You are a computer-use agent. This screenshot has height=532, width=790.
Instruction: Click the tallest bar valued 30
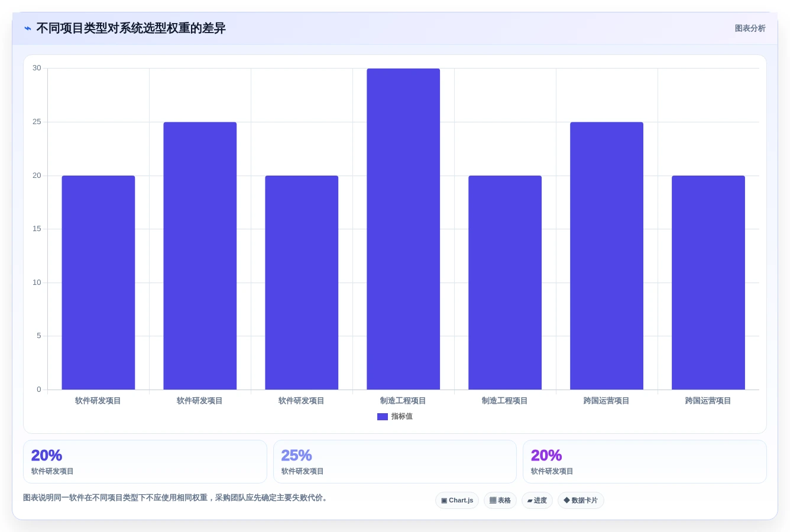point(403,229)
